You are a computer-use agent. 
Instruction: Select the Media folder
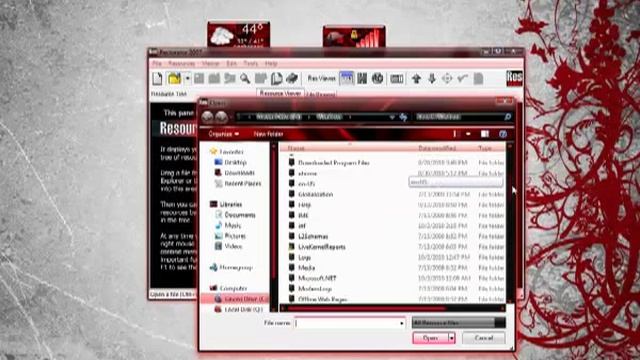(x=307, y=268)
